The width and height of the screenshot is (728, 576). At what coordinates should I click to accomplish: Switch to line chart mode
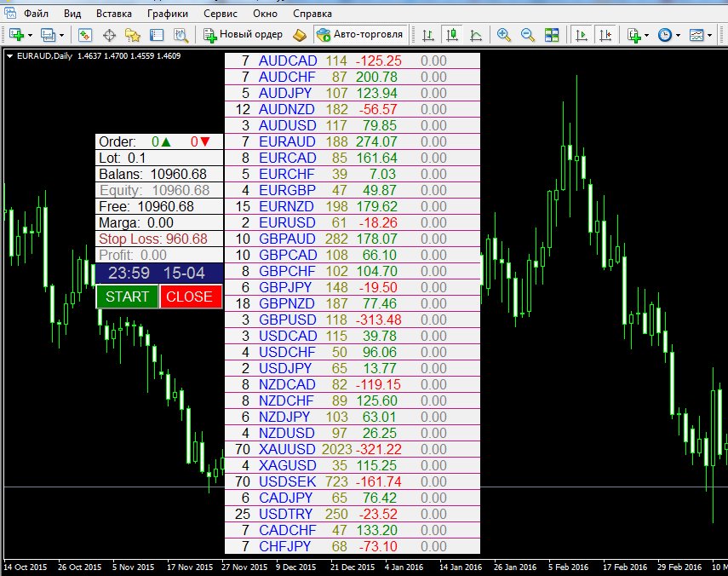tap(476, 35)
